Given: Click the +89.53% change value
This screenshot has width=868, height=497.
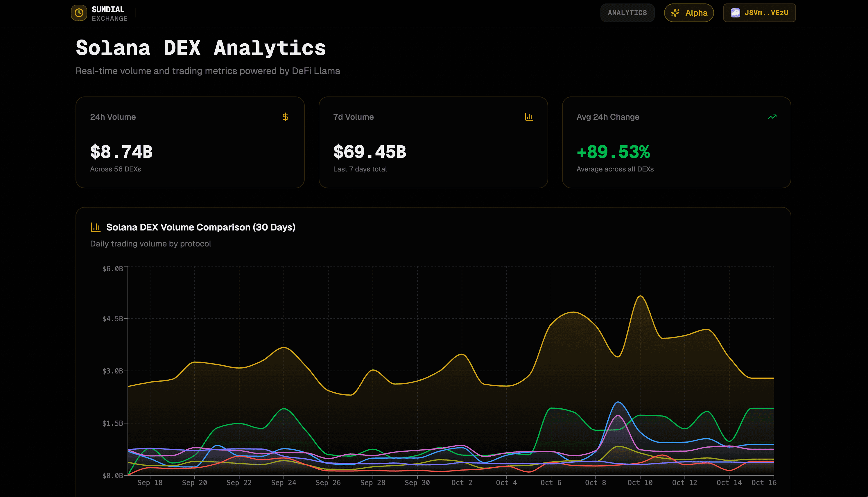Looking at the screenshot, I should (x=613, y=152).
